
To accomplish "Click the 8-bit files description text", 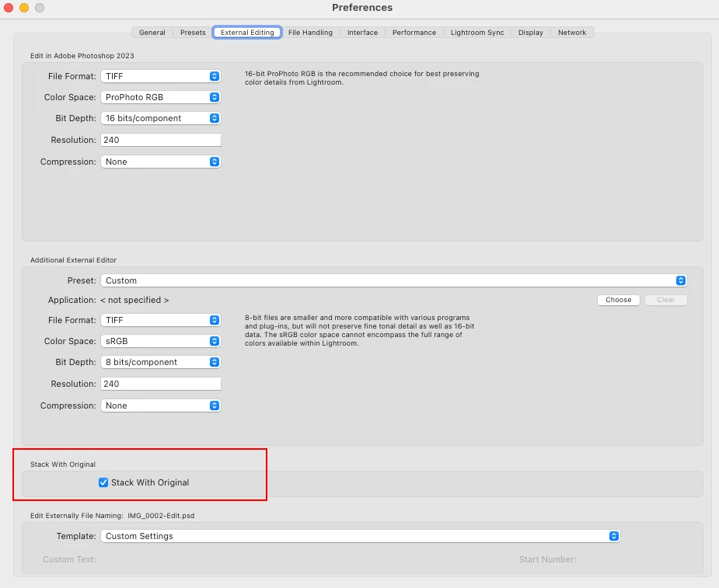I will pyautogui.click(x=359, y=330).
